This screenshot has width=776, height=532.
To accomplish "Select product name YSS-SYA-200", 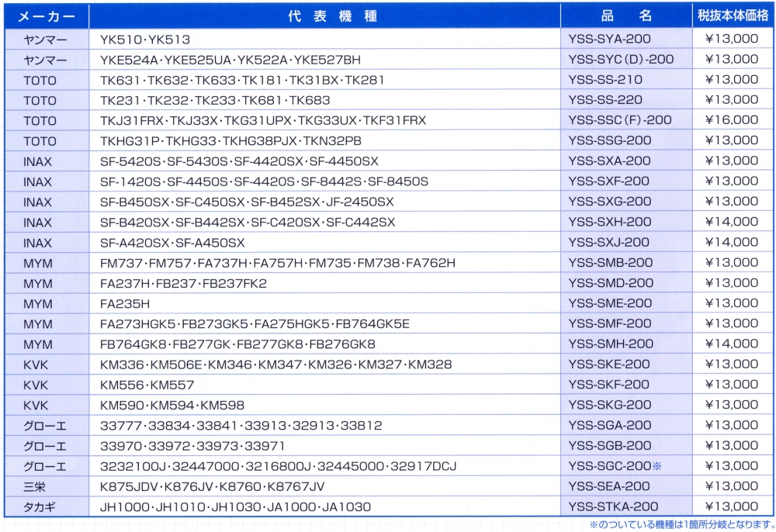I will 609,39.
